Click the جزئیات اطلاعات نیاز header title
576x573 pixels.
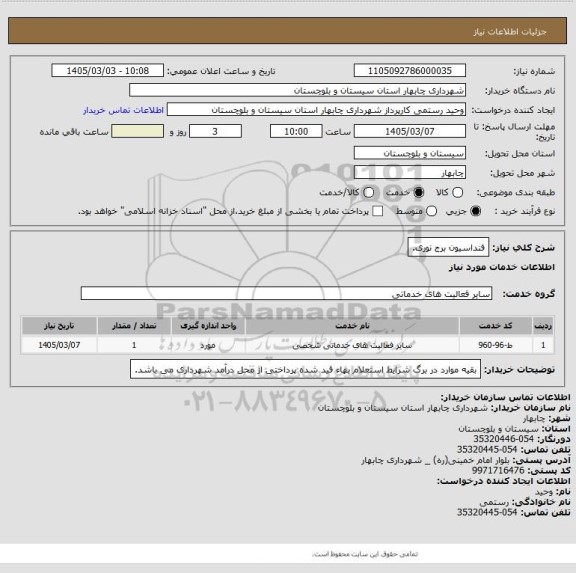pos(510,32)
